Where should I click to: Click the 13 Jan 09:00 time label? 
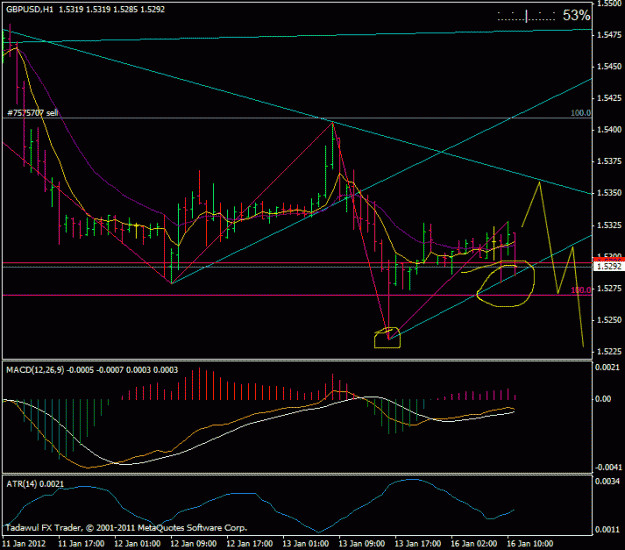click(362, 544)
